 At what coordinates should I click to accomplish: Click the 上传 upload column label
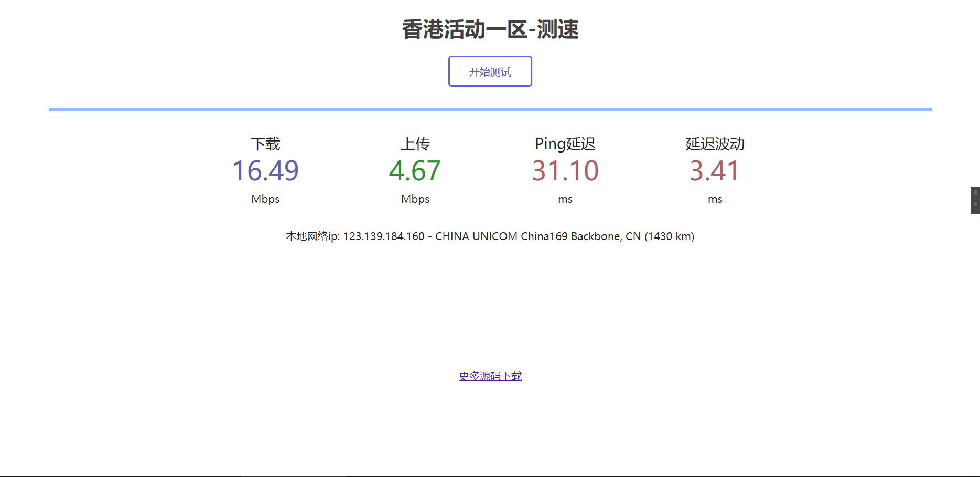415,144
